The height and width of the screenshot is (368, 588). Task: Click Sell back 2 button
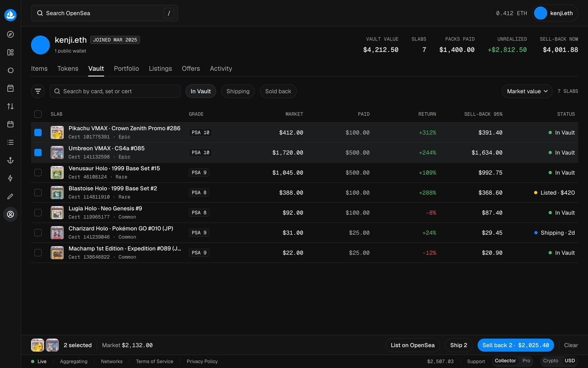click(516, 345)
